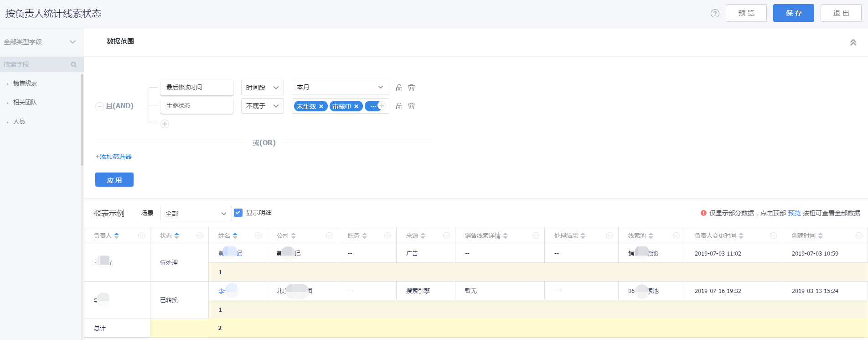Apply filters with 应用 button

(x=114, y=180)
